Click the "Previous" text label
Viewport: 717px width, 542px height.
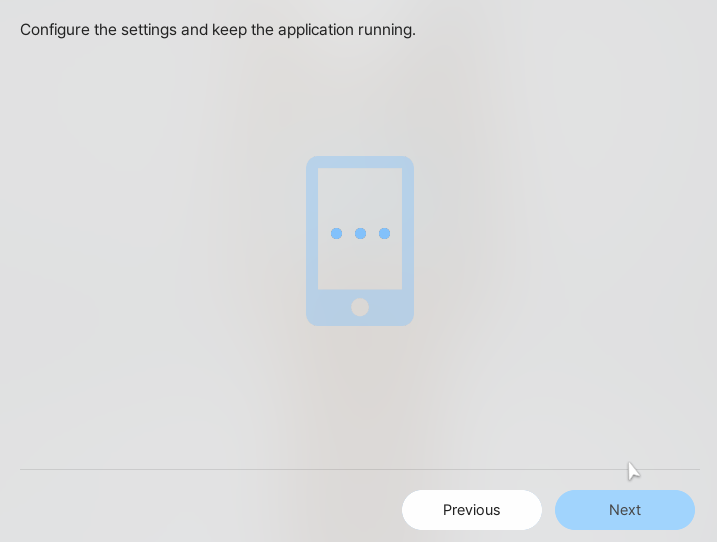(x=472, y=510)
